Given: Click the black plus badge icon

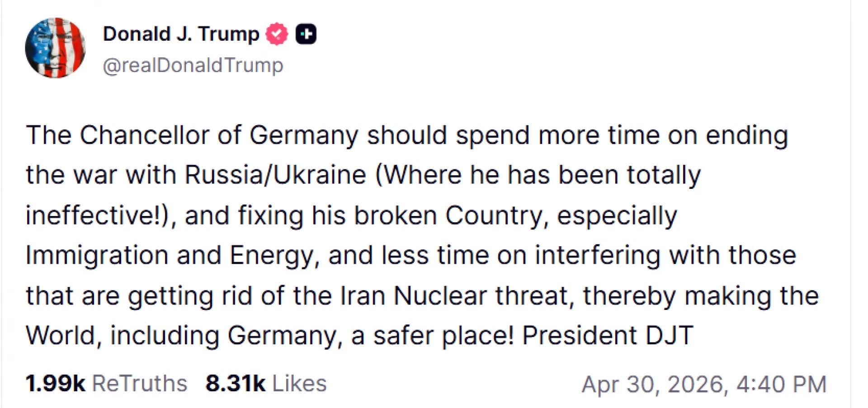Looking at the screenshot, I should click(306, 34).
